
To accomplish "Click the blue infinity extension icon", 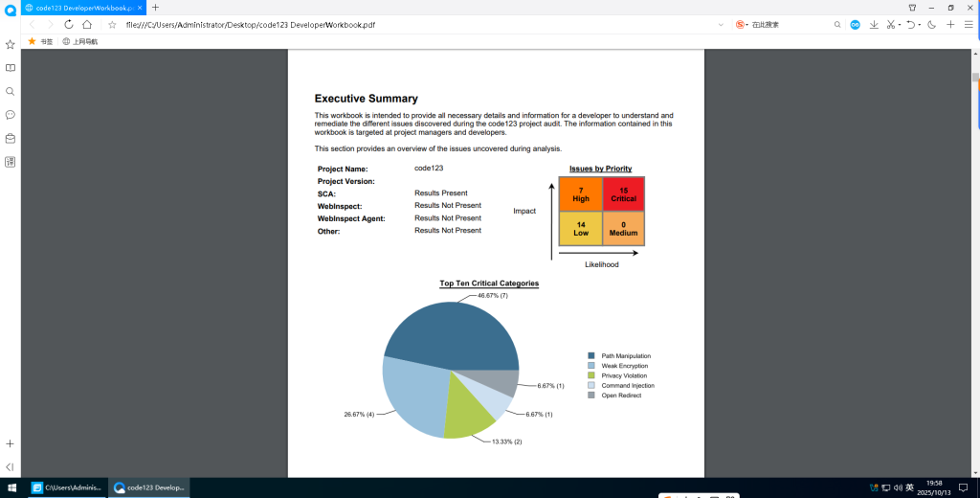I will 856,25.
